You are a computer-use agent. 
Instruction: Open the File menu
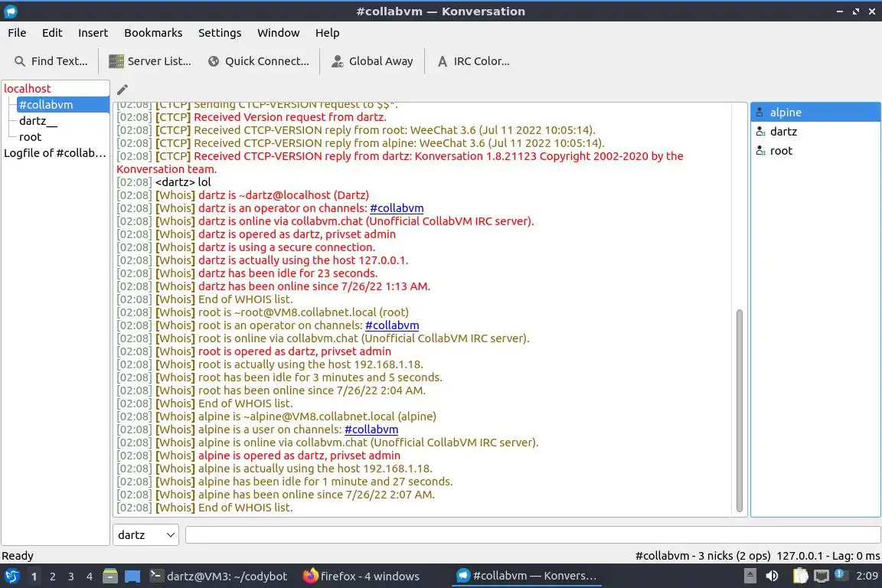click(x=17, y=33)
